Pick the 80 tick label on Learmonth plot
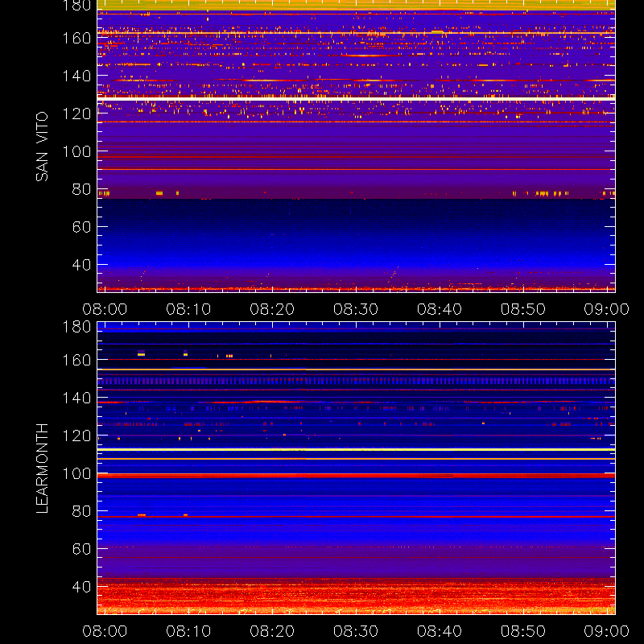This screenshot has width=644, height=644. (x=82, y=511)
